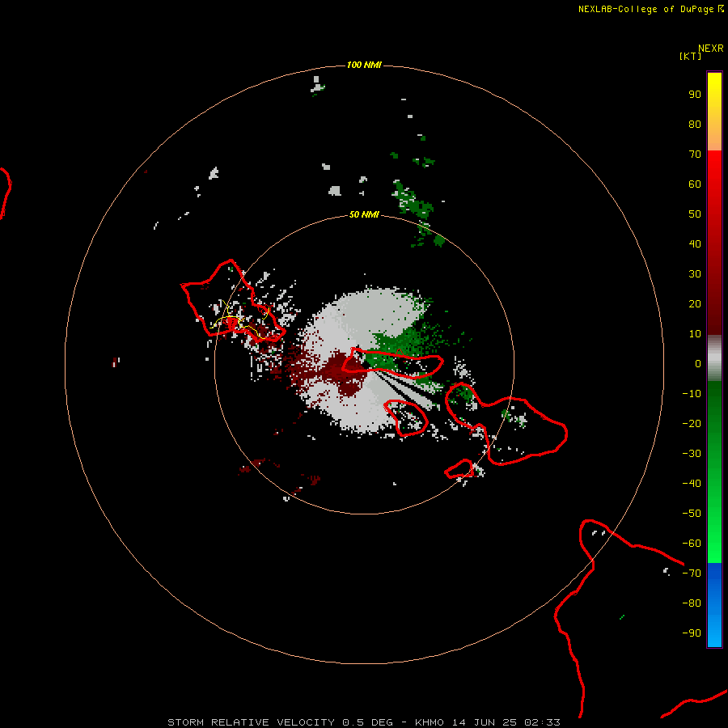The image size is (728, 728).
Task: Click the 0 value on the velocity scale
Action: tap(698, 364)
